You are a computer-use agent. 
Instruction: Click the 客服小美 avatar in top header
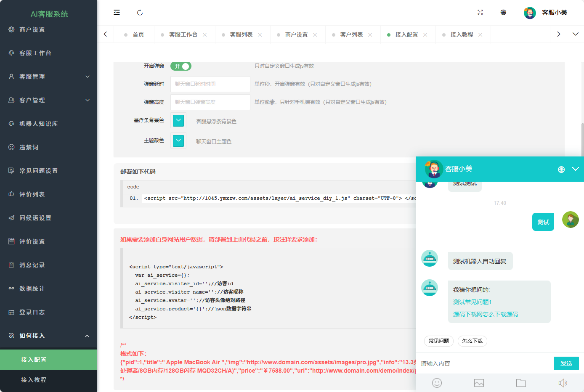[530, 13]
